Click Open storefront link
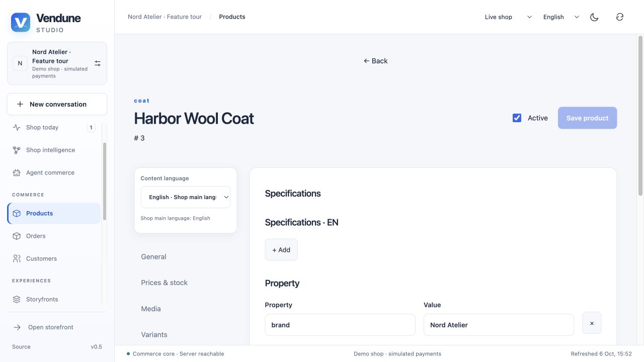Screen dimensions: 644x362 (57, 327)
